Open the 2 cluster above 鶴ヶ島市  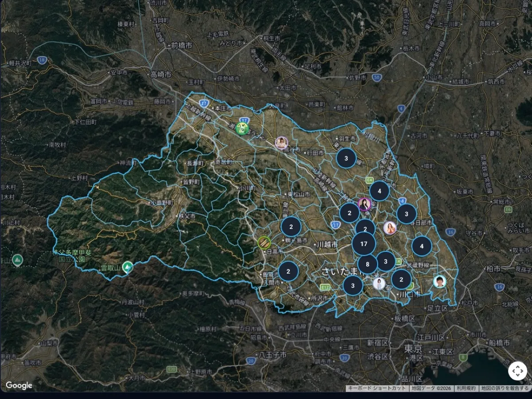coord(291,227)
